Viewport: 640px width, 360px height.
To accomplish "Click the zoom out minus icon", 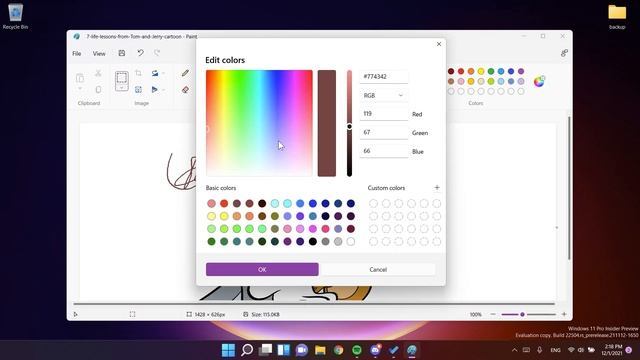I will [493, 314].
